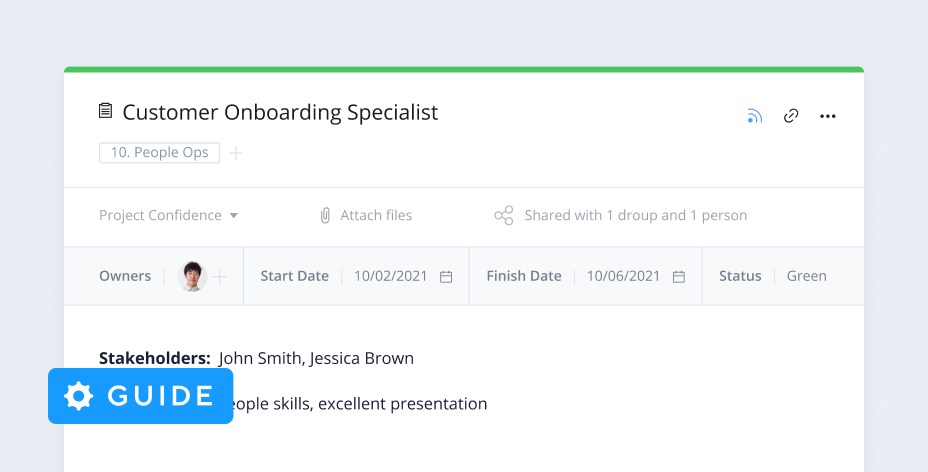Add a tag next to People Ops

coord(236,153)
